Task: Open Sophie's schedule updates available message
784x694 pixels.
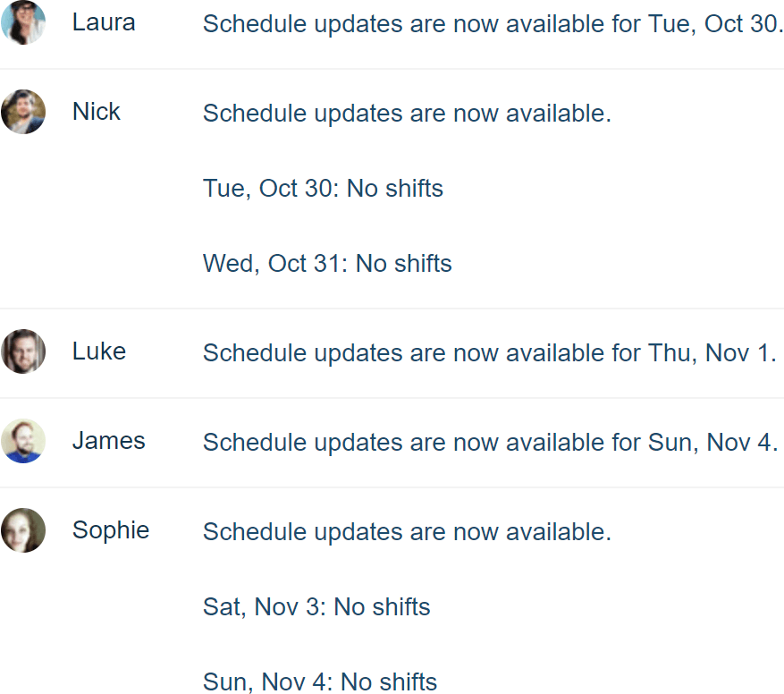Action: coord(407,532)
